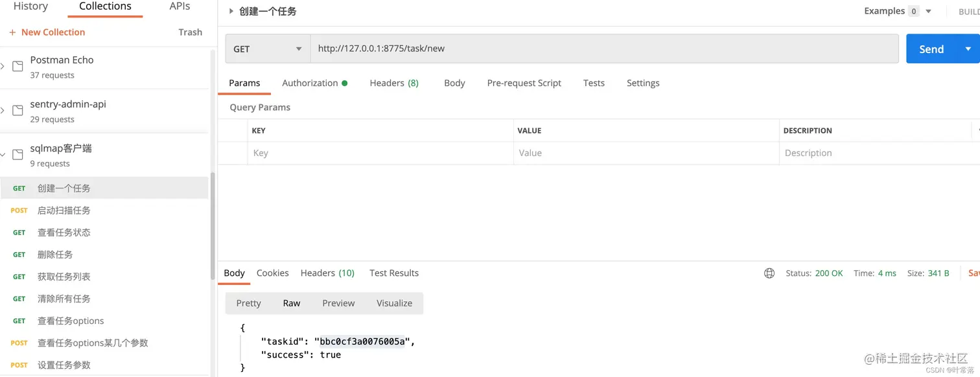Open the Settings tab
Screen dimensions: 980x377
[643, 83]
